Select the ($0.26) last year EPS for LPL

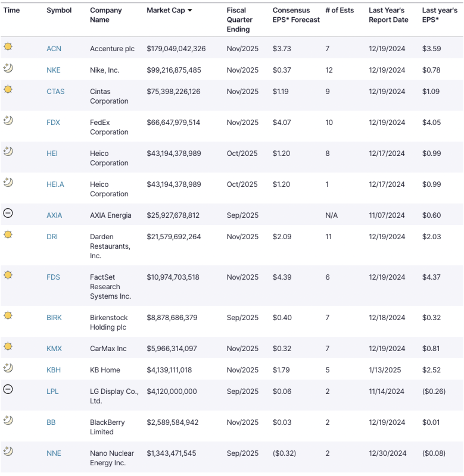click(434, 392)
